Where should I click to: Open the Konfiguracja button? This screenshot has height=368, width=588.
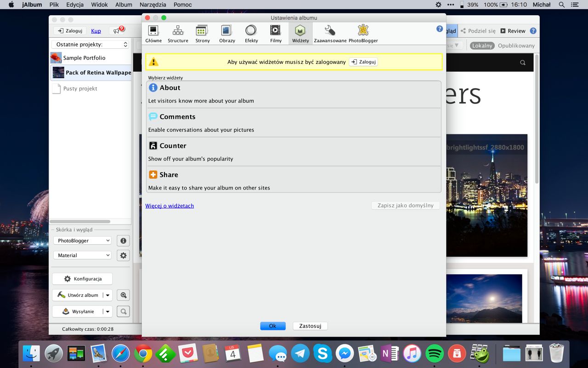point(82,279)
